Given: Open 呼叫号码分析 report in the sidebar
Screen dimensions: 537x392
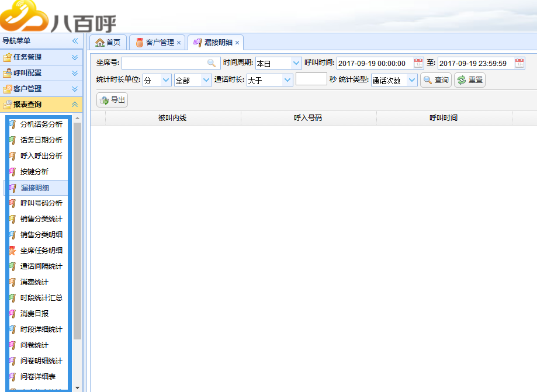Looking at the screenshot, I should pos(41,203).
